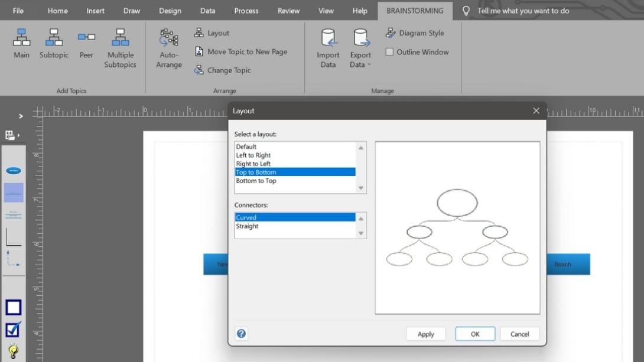Viewport: 644px width, 362px height.
Task: Add Multiple Subtopics
Action: click(x=120, y=48)
